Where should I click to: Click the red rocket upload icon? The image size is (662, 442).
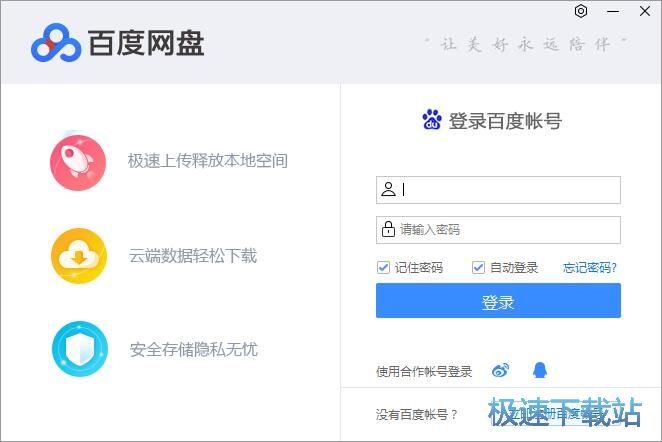click(78, 162)
